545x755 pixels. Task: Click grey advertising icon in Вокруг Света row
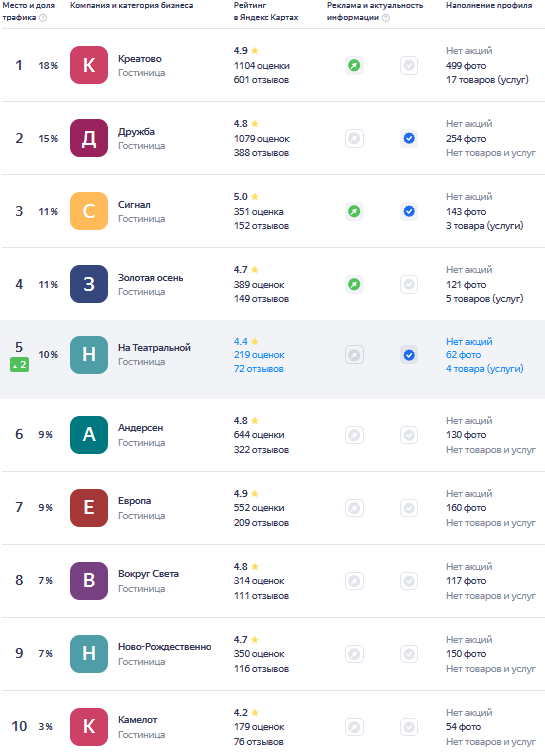point(354,581)
